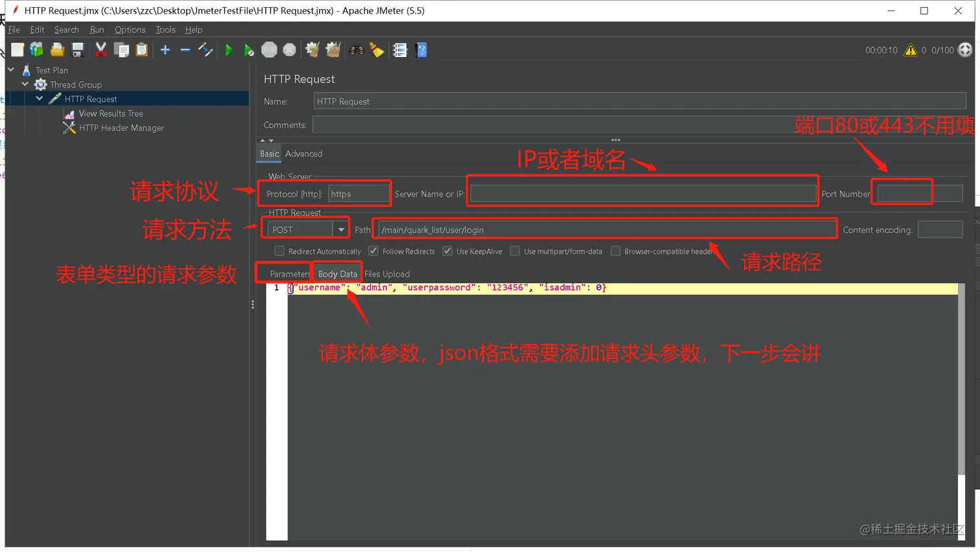Uncheck Follow Redirects checkbox
This screenshot has height=552, width=980.
(x=373, y=251)
